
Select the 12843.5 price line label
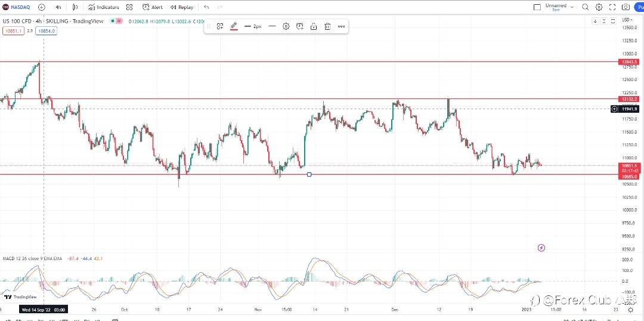[x=628, y=62]
